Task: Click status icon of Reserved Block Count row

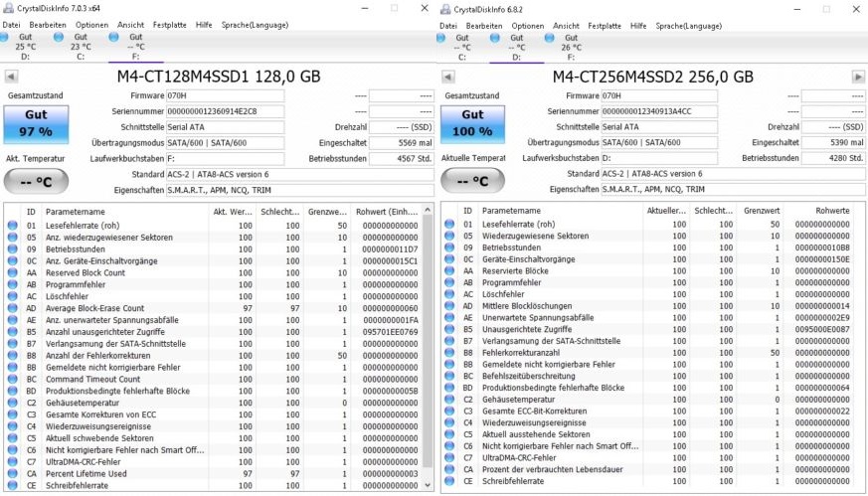Action: click(12, 273)
